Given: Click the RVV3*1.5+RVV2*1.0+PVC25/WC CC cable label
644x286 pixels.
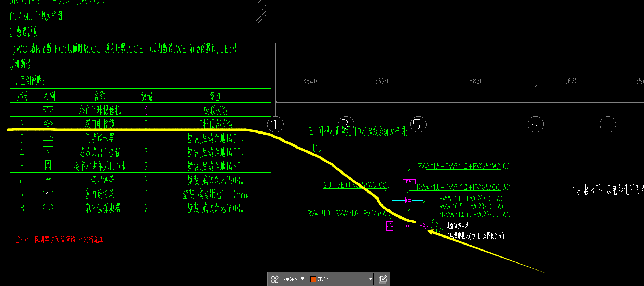Looking at the screenshot, I should (463, 166).
